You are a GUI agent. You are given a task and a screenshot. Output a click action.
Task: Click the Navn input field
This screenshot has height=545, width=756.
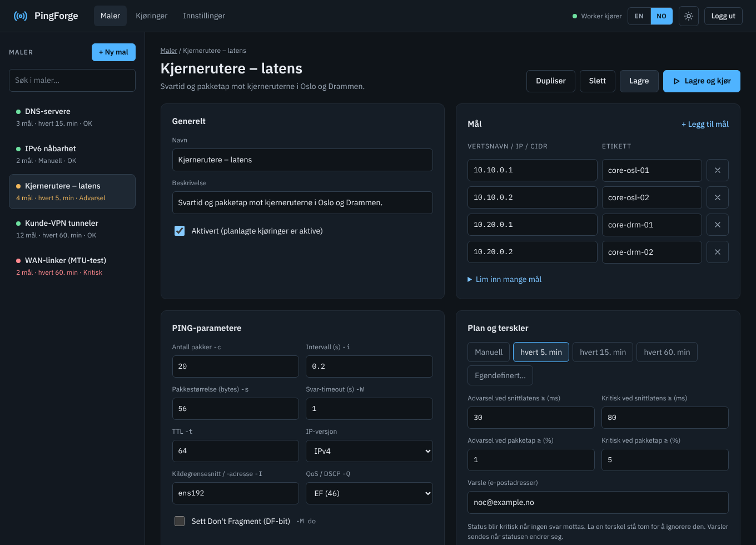pyautogui.click(x=302, y=160)
